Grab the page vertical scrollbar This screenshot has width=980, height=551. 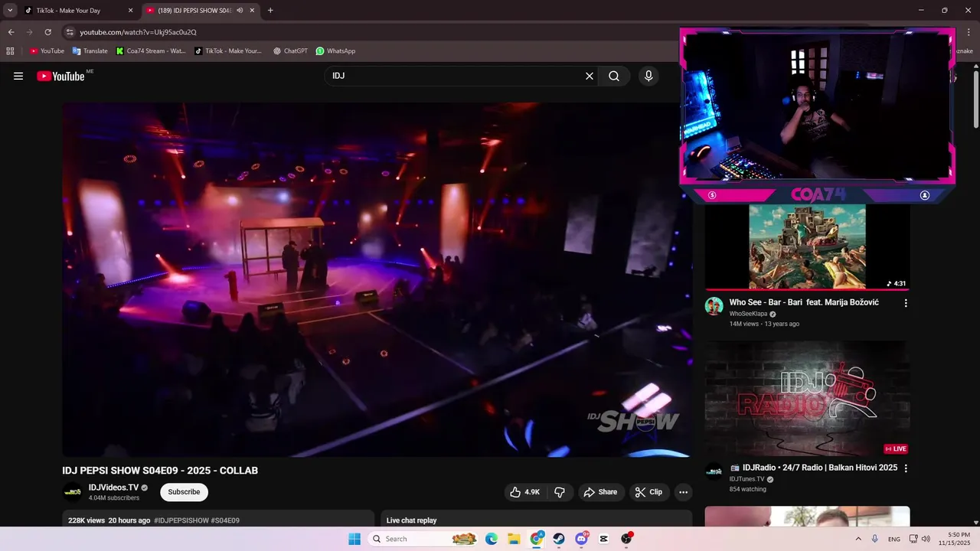click(x=975, y=99)
